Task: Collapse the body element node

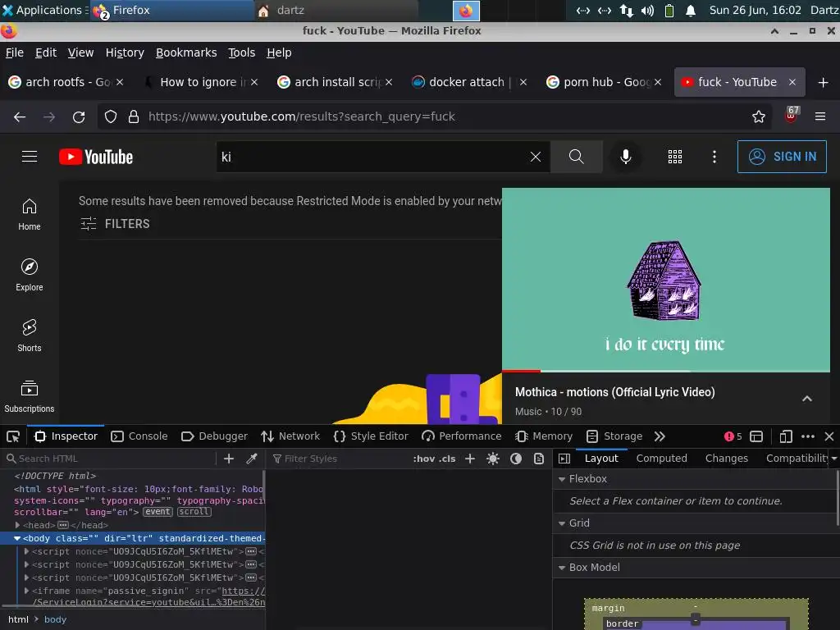Action: point(17,538)
